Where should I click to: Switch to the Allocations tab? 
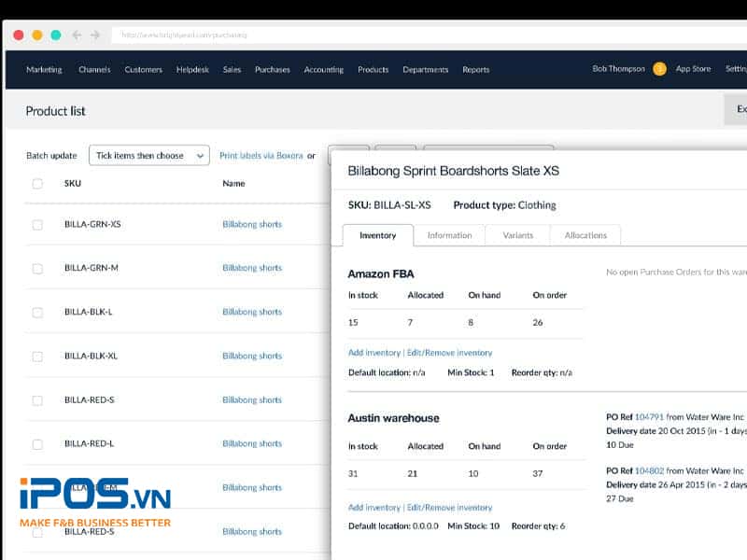585,235
